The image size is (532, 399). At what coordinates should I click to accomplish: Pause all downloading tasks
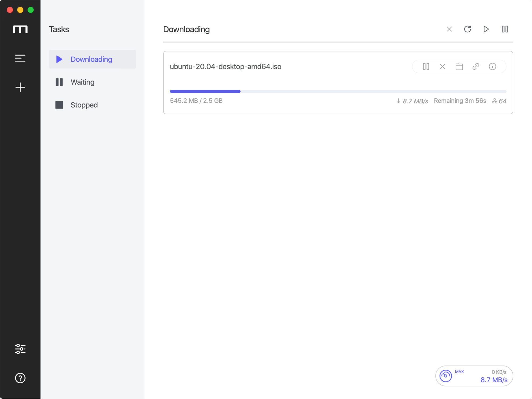pos(505,29)
